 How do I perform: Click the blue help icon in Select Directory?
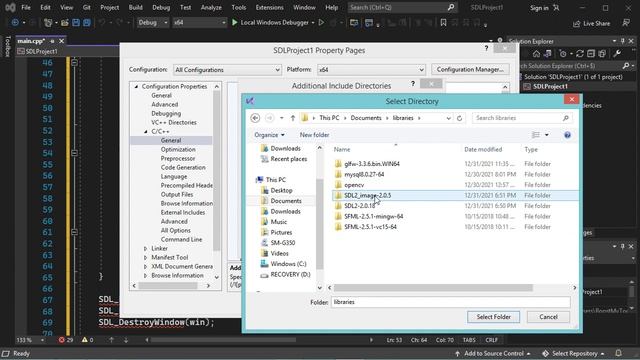pos(567,135)
